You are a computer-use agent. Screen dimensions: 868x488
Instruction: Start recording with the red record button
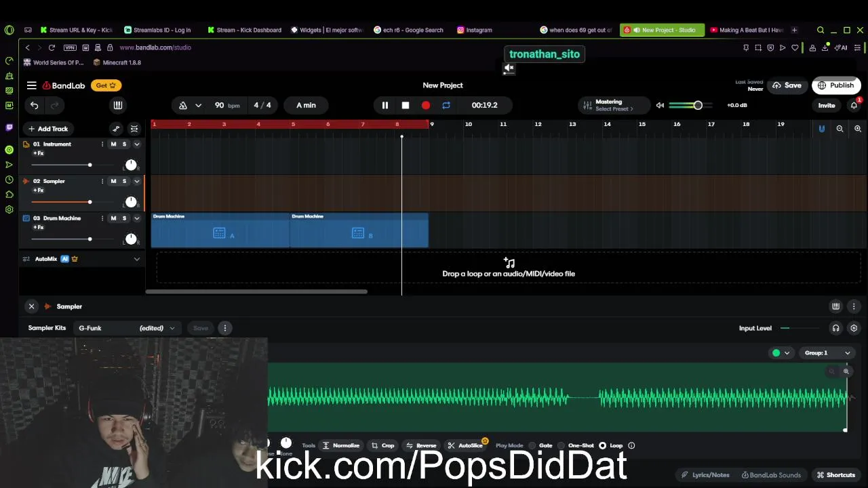426,105
